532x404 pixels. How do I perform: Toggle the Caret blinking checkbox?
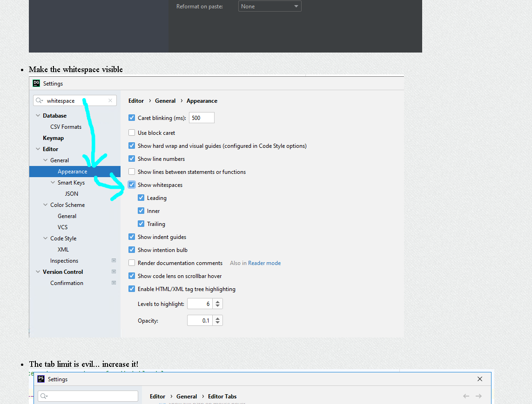[132, 118]
